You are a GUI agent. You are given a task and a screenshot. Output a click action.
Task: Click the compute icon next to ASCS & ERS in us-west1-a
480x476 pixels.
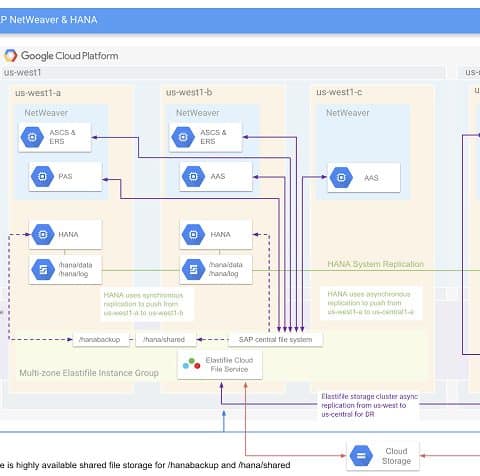[x=32, y=137]
